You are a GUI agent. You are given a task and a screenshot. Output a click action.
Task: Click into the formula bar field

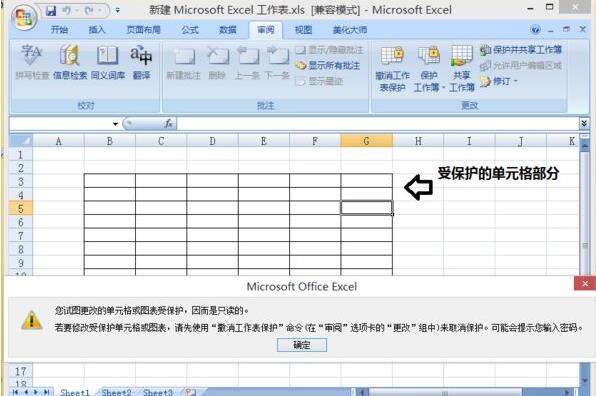377,124
